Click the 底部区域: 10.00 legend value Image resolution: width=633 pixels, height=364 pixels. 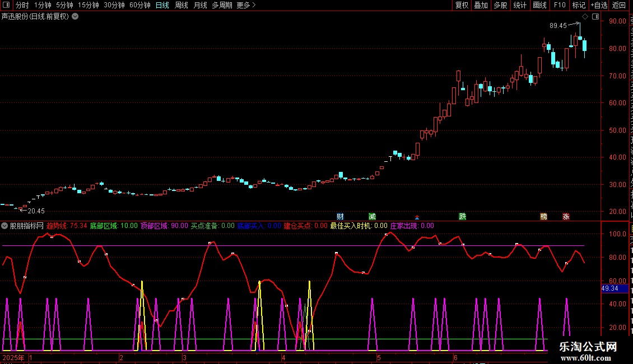(114, 226)
